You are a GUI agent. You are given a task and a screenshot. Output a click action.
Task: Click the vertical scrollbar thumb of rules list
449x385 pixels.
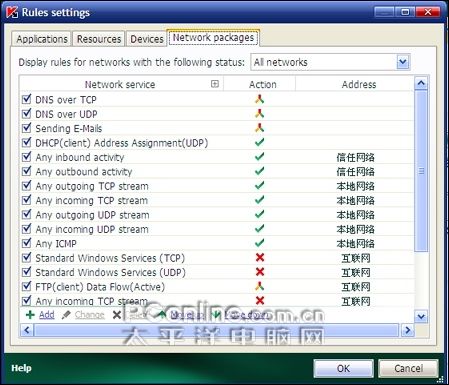click(x=421, y=171)
